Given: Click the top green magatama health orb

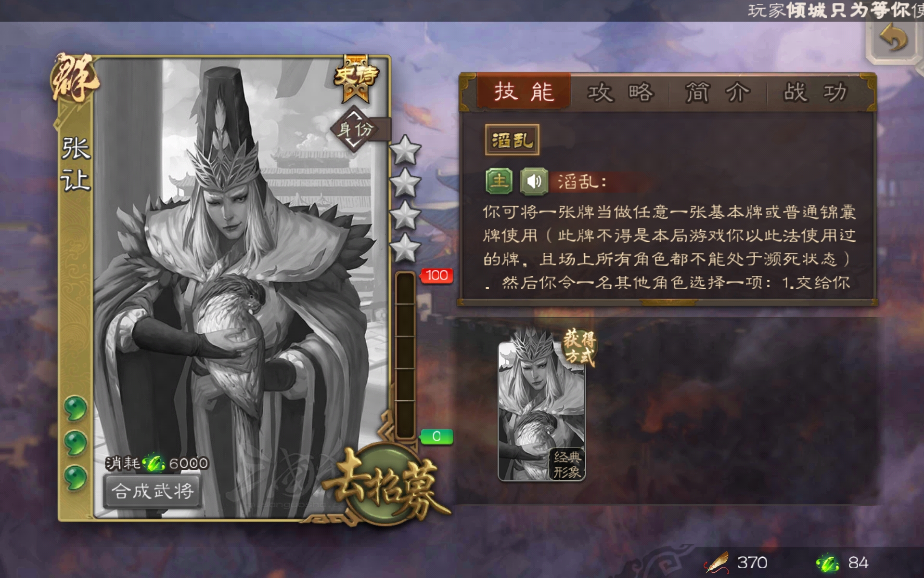Looking at the screenshot, I should (x=76, y=409).
